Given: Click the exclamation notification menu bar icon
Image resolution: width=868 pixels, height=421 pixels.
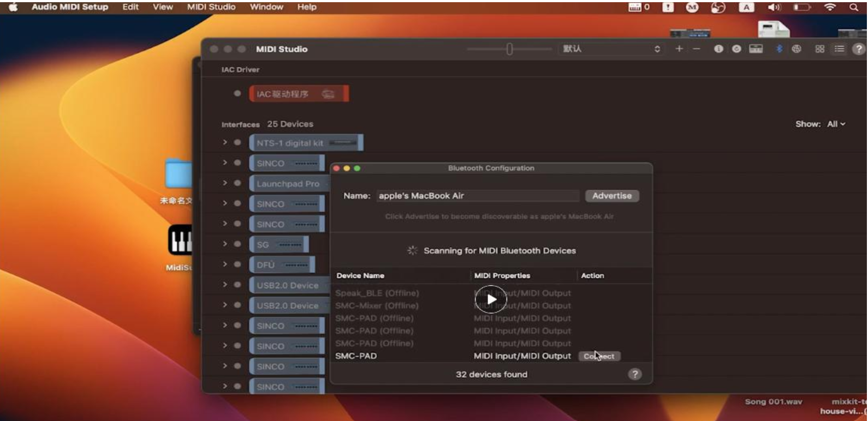Looking at the screenshot, I should [x=668, y=7].
